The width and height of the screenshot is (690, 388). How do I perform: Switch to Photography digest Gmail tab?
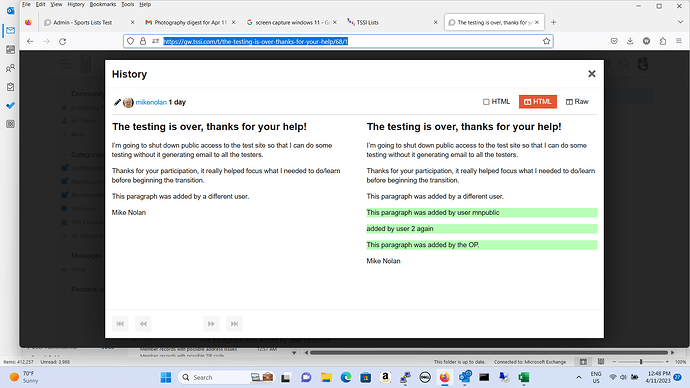tap(190, 22)
